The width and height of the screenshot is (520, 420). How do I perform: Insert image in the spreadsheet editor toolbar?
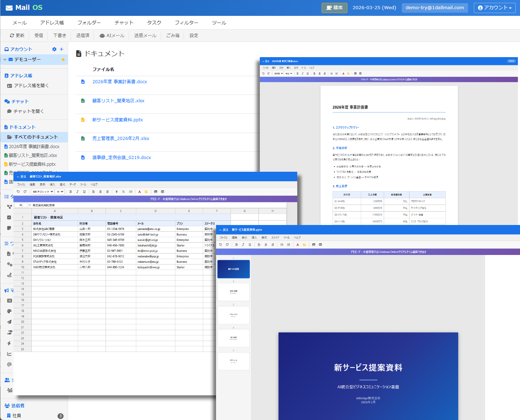tap(156, 192)
